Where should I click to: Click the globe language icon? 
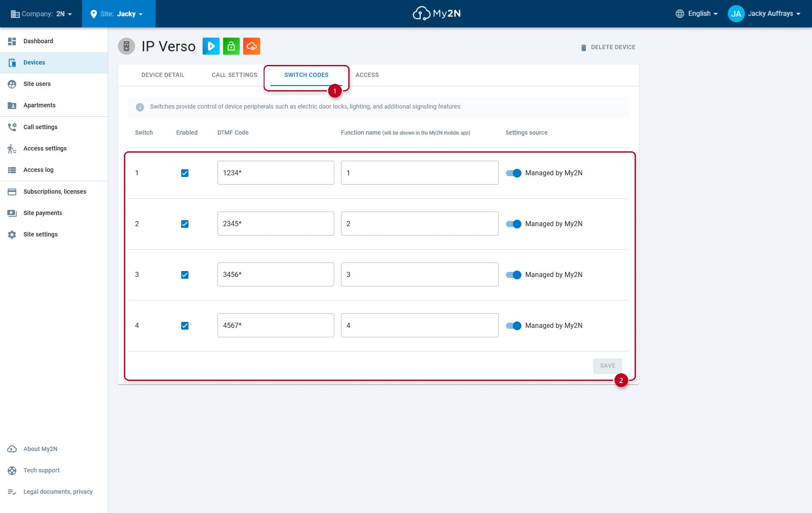680,14
